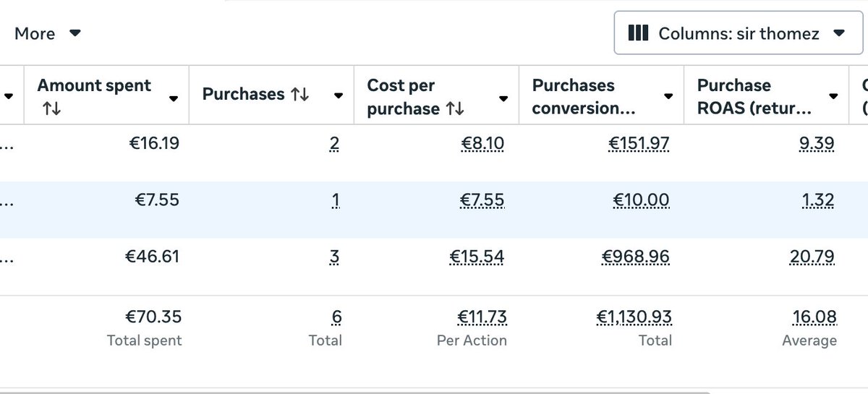Open the Purchases column dropdown arrow
This screenshot has height=394, width=868.
click(x=339, y=95)
